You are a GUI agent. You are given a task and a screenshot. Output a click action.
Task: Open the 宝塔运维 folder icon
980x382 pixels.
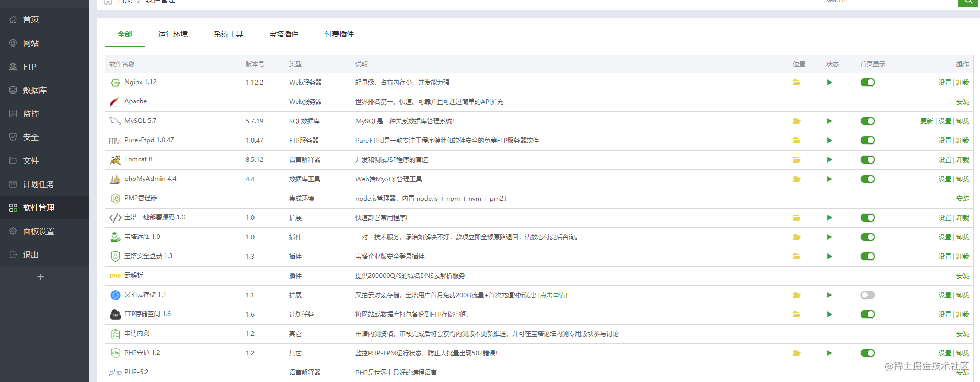796,237
